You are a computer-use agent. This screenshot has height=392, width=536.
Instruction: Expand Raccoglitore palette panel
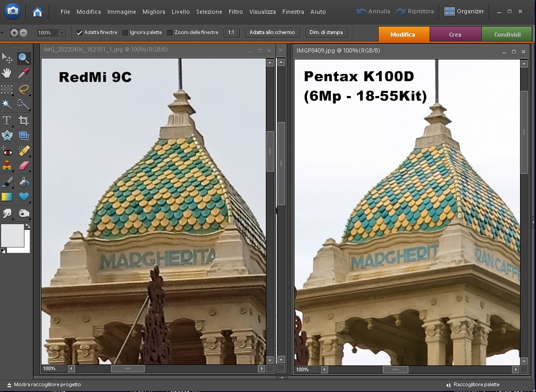pos(473,385)
